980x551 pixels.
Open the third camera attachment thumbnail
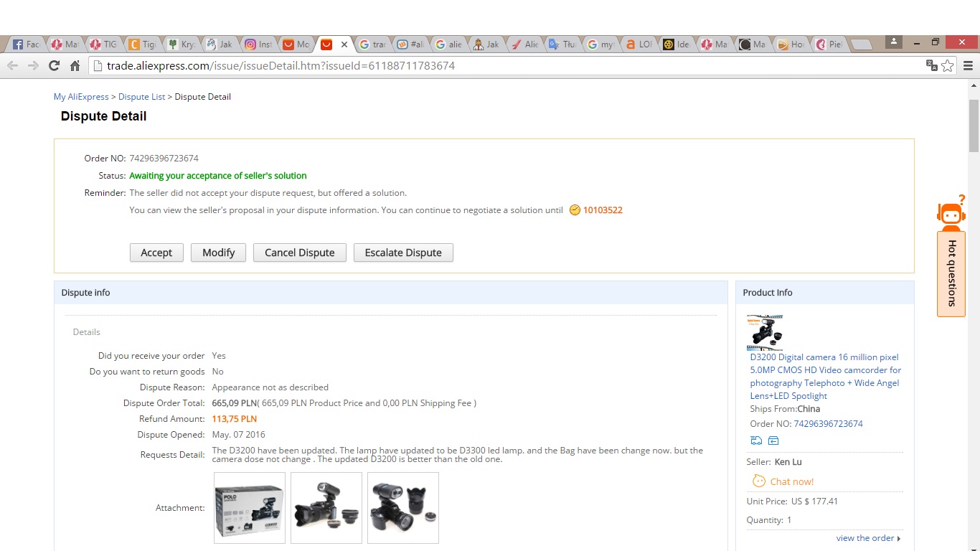[403, 508]
